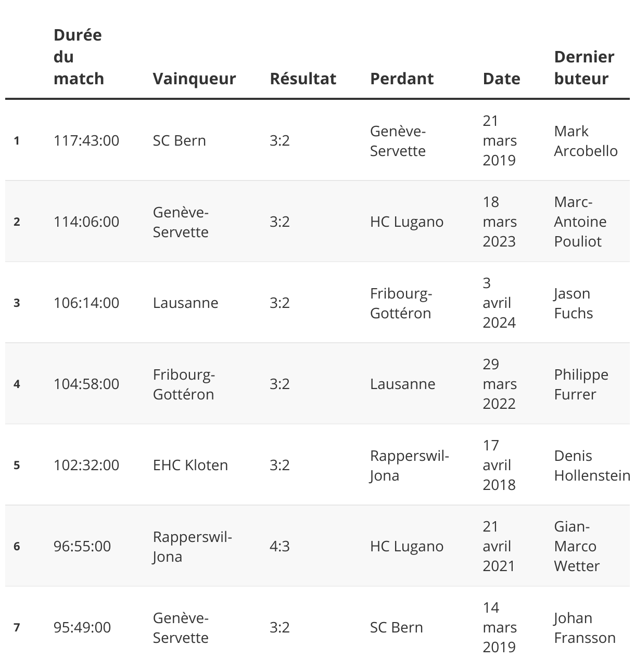This screenshot has height=672, width=635.
Task: Click the 'Perdant' column header
Action: pyautogui.click(x=402, y=79)
